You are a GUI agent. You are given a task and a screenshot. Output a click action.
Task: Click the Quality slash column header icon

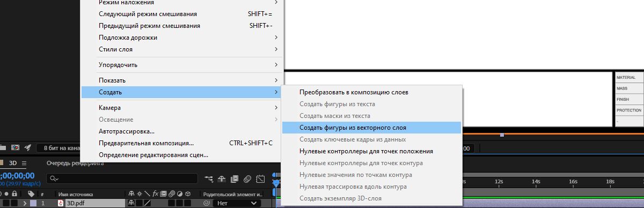147,194
